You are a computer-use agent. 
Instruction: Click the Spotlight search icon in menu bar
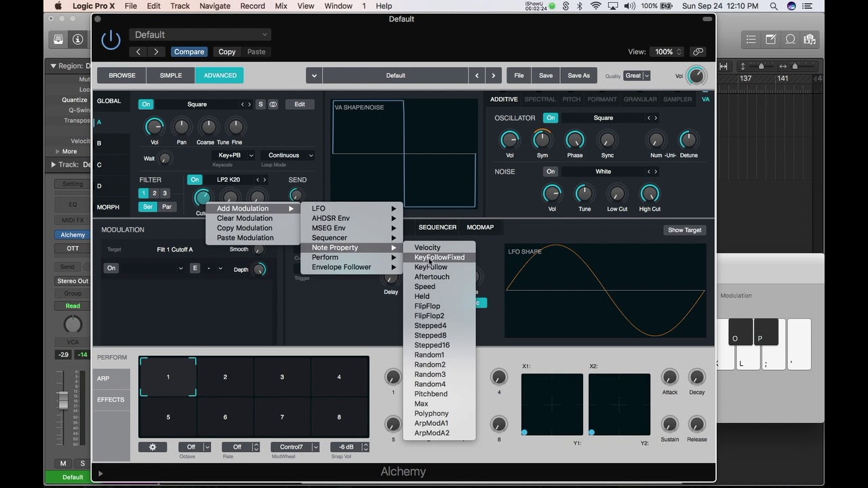[x=774, y=6]
